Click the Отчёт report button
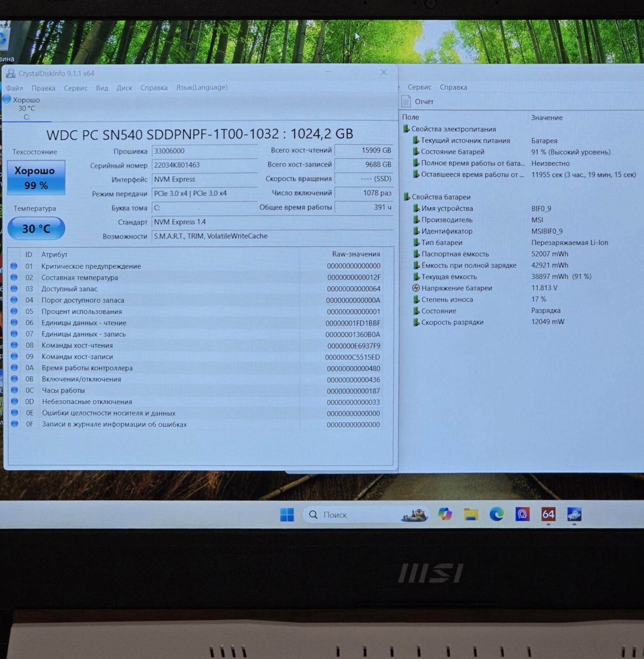This screenshot has height=659, width=644. [x=424, y=102]
